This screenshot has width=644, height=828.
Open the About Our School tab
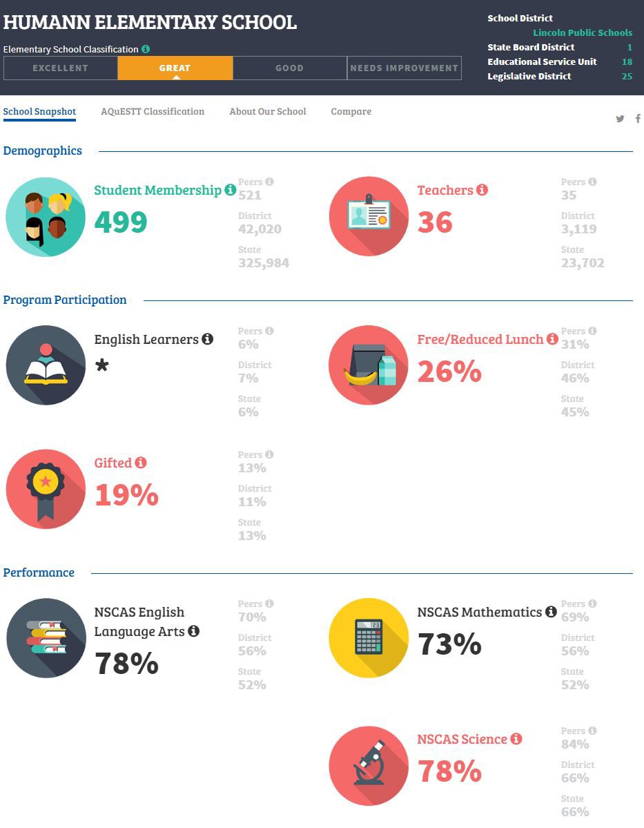click(x=268, y=111)
